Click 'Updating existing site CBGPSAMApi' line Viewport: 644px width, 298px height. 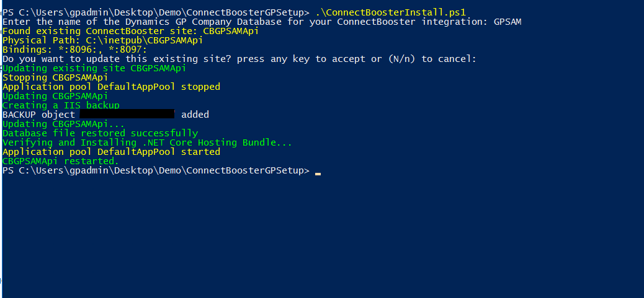point(94,68)
